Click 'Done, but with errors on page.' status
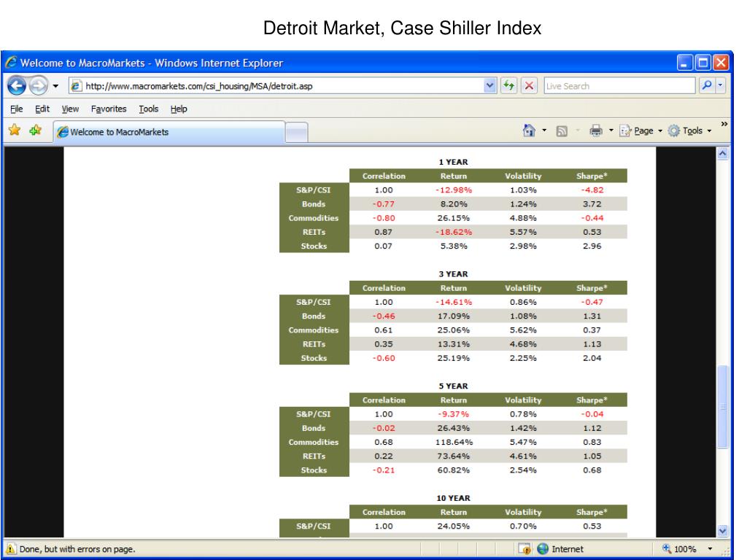 coord(77,549)
